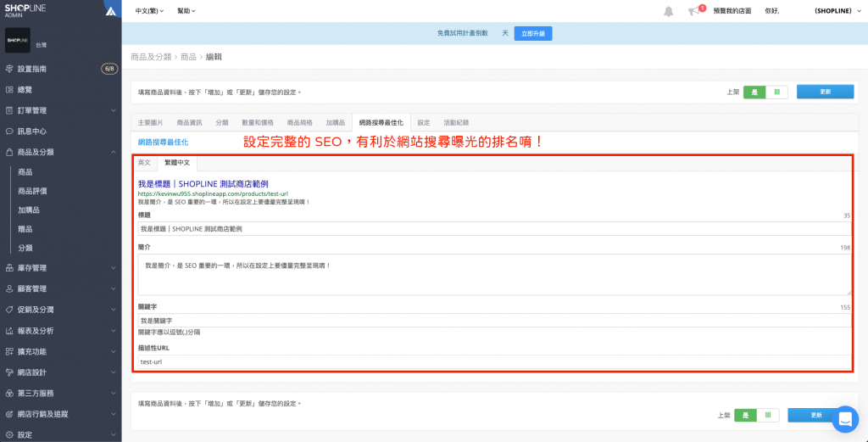Click the store avatar thumbnail in sidebar

point(18,41)
